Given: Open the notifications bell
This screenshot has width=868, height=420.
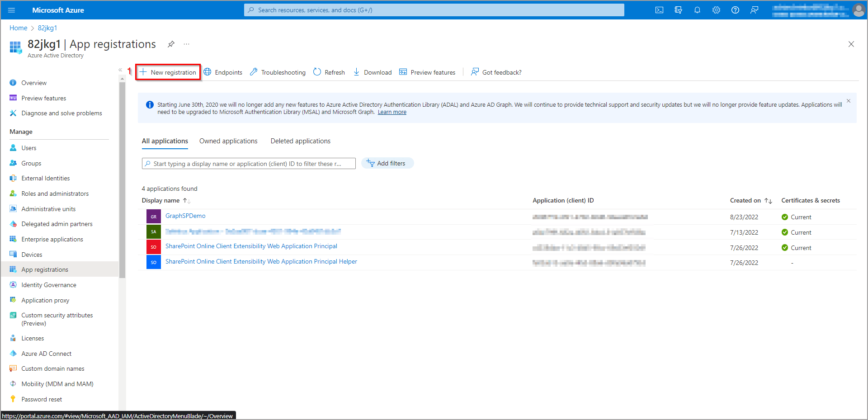Looking at the screenshot, I should pos(697,10).
